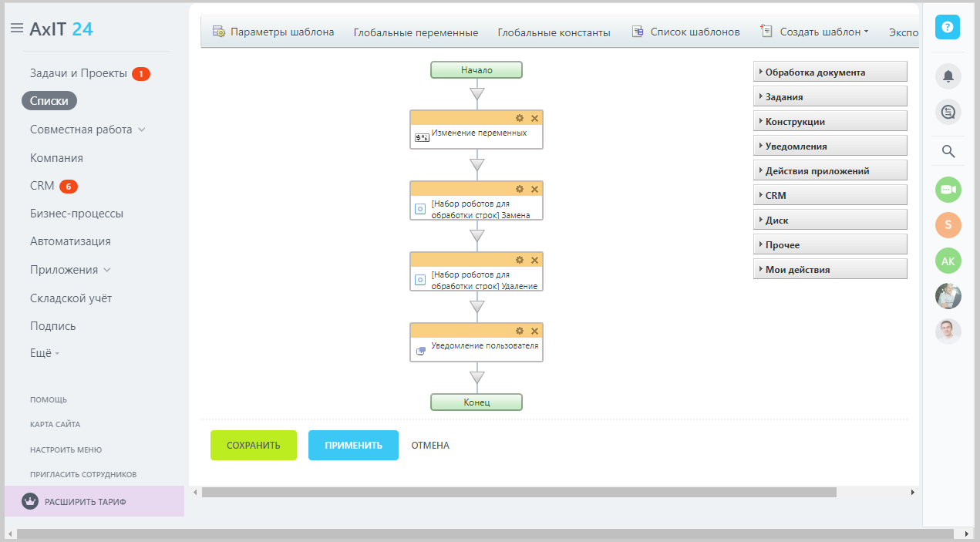The height and width of the screenshot is (542, 980).
Task: Expand the Мои действия section
Action: click(x=830, y=269)
